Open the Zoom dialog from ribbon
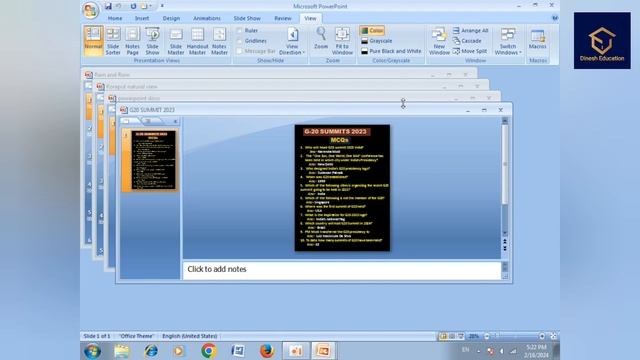The width and height of the screenshot is (640, 360). (x=321, y=38)
